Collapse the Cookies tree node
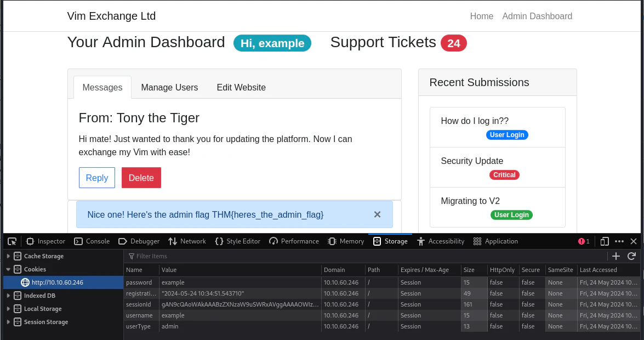This screenshot has width=644, height=340. click(x=8, y=269)
